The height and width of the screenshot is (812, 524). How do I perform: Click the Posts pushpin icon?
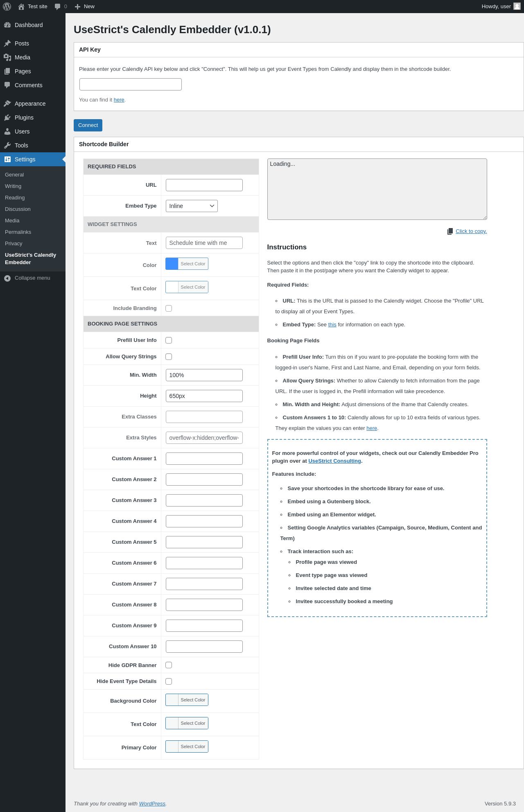tap(7, 43)
